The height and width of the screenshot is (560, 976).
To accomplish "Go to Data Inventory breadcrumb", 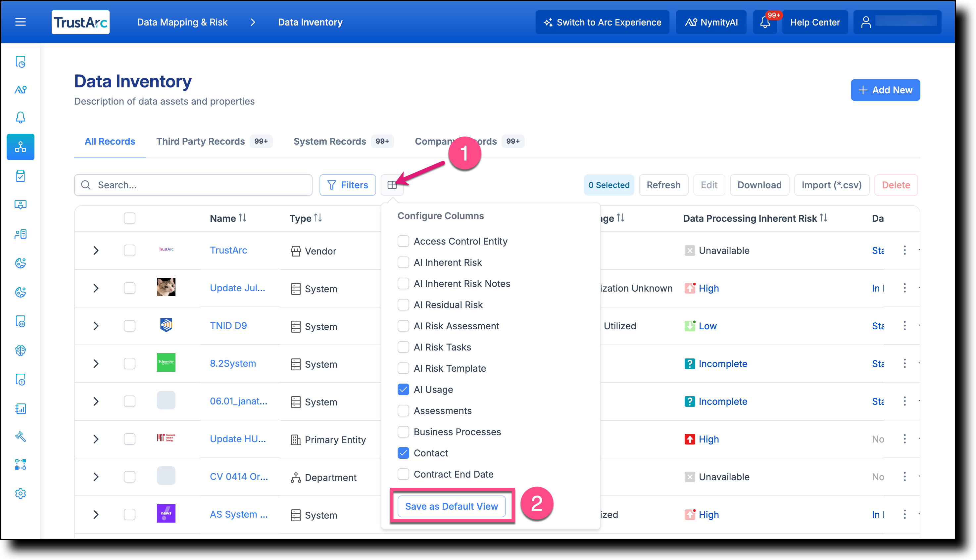I will click(x=310, y=22).
